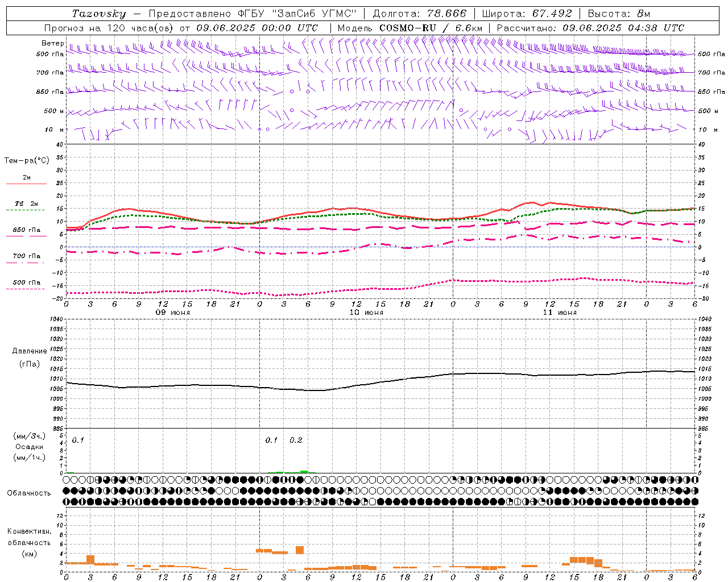Click the "Долгота: 78.666" longitude value

(420, 14)
